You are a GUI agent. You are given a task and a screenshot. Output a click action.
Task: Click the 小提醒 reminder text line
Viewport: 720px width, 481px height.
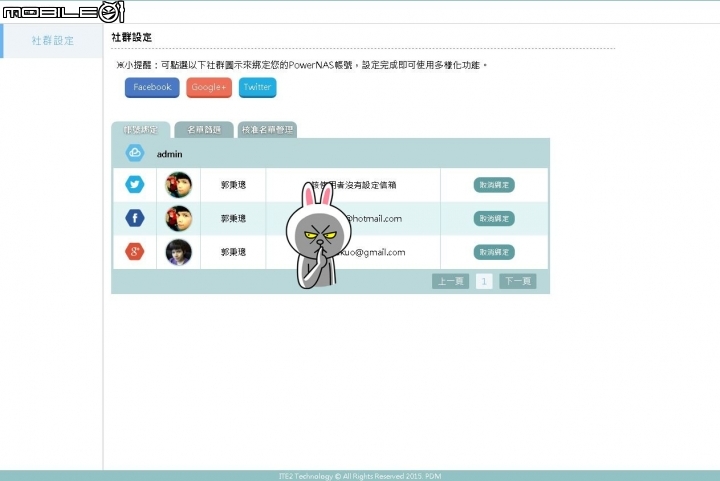point(301,65)
